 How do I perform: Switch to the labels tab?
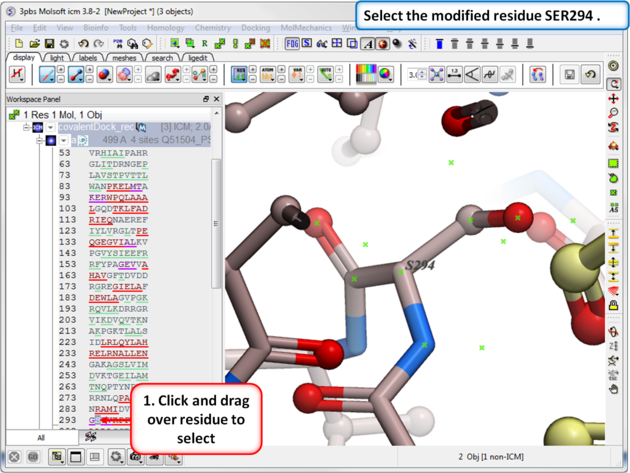88,58
